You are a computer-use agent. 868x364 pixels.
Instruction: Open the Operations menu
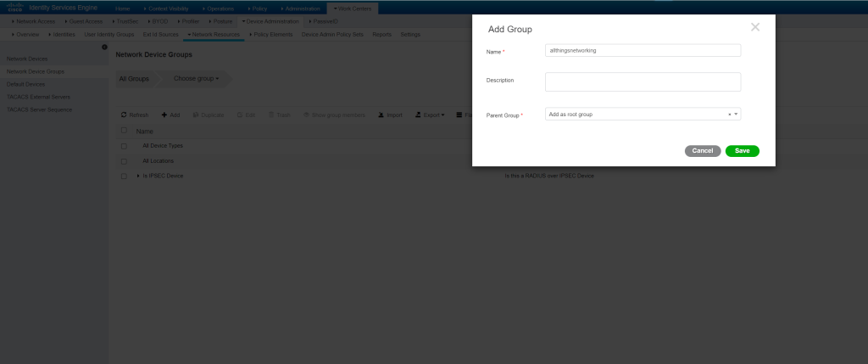(218, 8)
